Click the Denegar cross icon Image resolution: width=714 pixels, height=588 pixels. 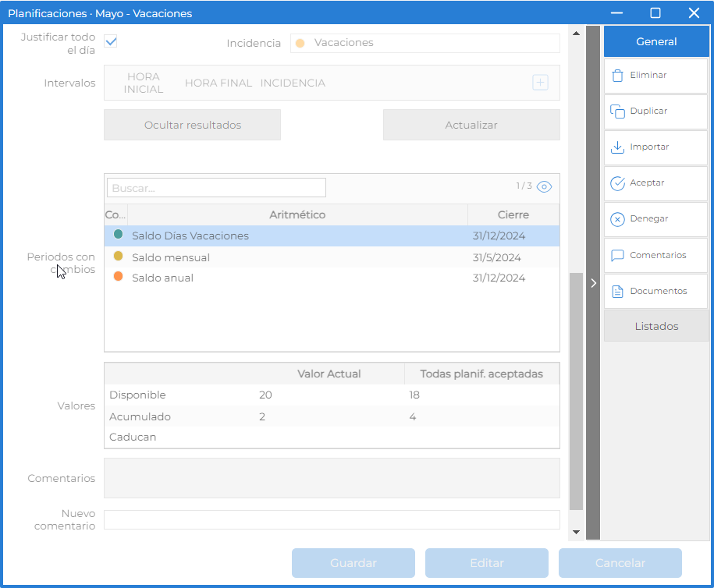pos(617,219)
